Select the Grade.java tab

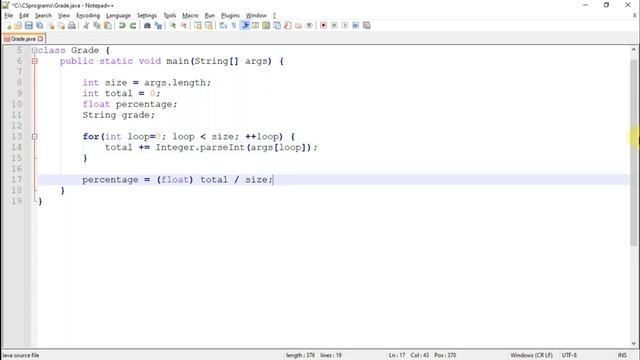click(23, 39)
